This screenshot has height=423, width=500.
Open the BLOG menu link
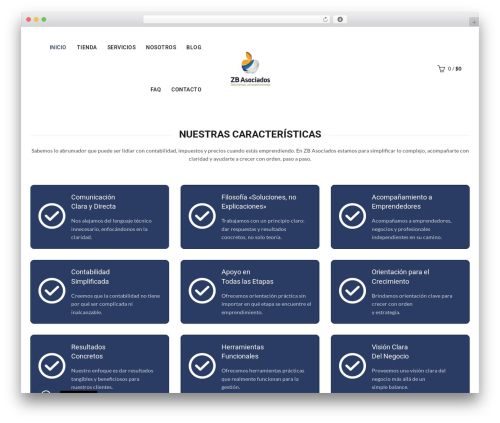tap(194, 47)
